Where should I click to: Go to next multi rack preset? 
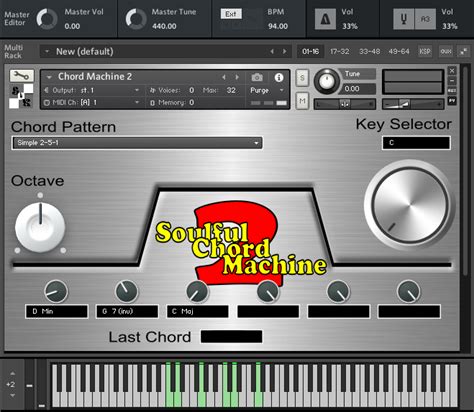click(x=284, y=51)
